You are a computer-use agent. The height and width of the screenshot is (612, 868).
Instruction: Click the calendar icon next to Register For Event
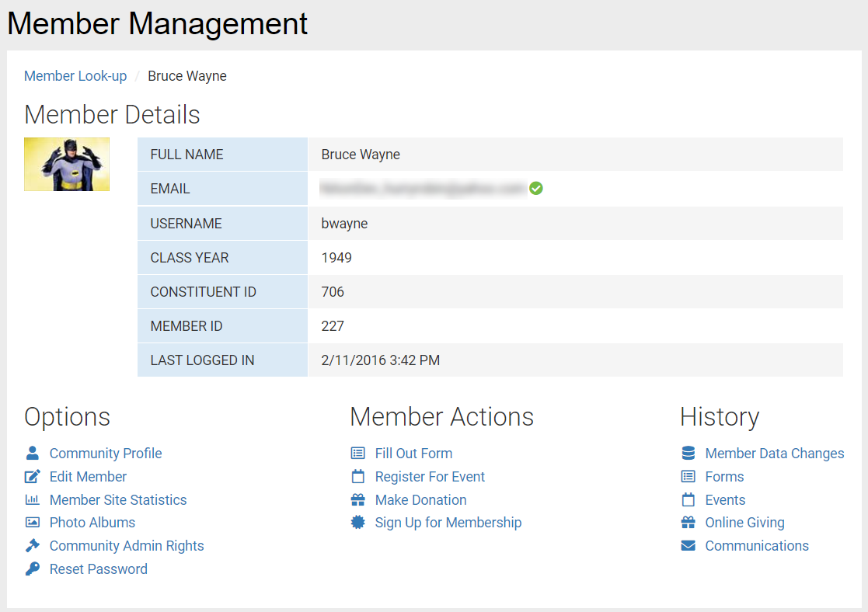pos(357,476)
